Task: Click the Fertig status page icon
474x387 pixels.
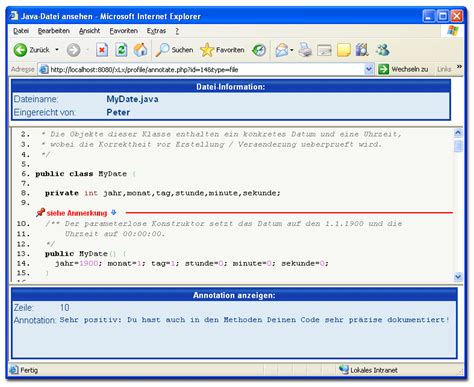Action: pos(14,370)
